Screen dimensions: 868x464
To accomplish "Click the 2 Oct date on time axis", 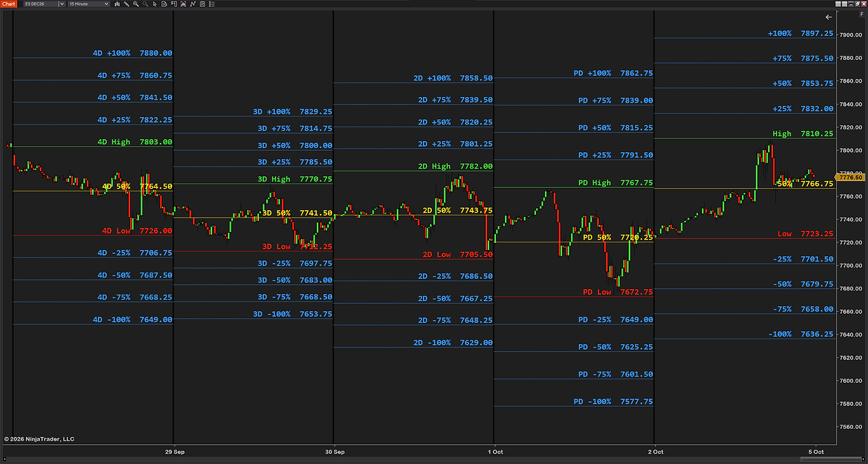I will [x=656, y=452].
